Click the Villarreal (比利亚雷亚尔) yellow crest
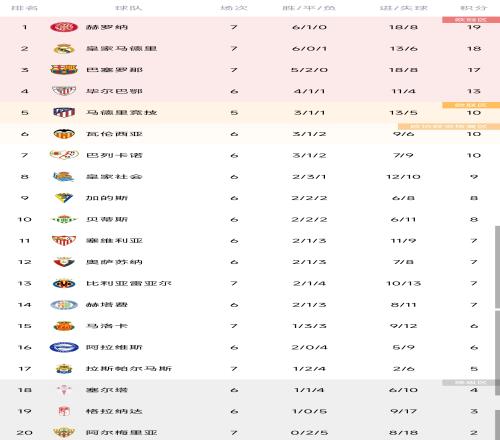 [64, 283]
